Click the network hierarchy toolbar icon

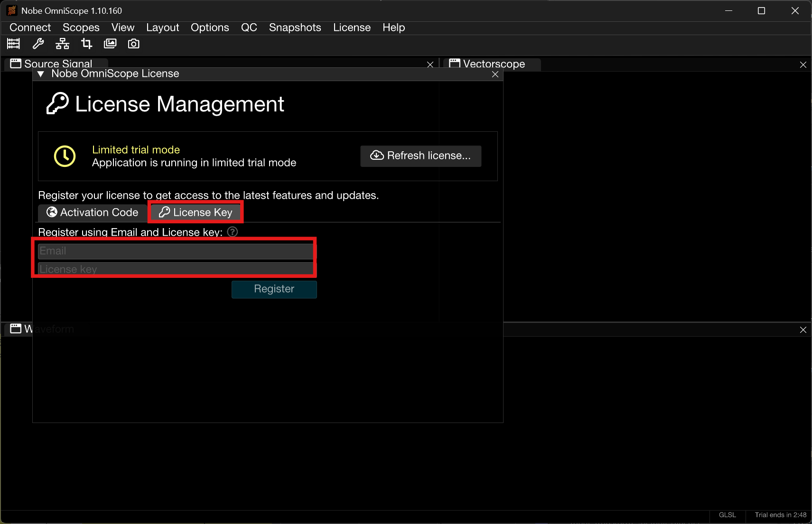click(62, 44)
